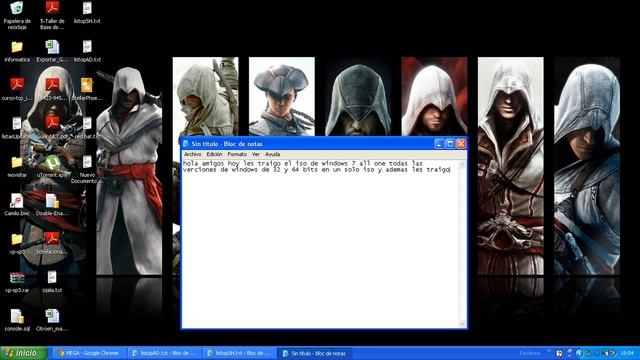The image size is (640, 360).
Task: Open the Ayuda menu in Bloc de notas
Action: pos(273,154)
